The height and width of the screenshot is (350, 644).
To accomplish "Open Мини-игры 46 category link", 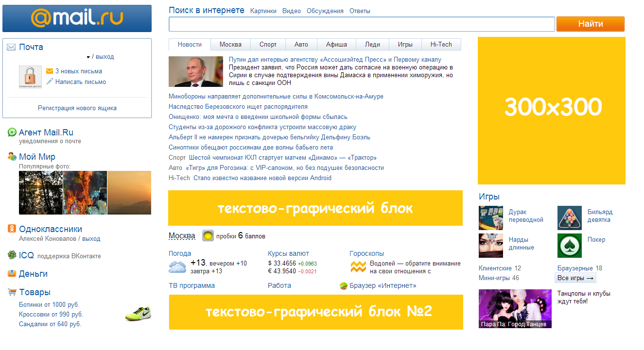I will pyautogui.click(x=499, y=278).
